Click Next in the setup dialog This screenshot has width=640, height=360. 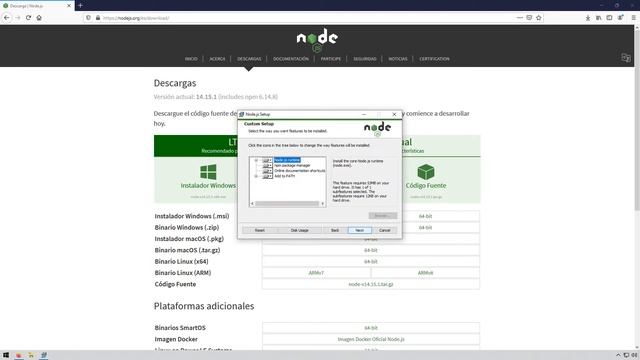click(360, 231)
